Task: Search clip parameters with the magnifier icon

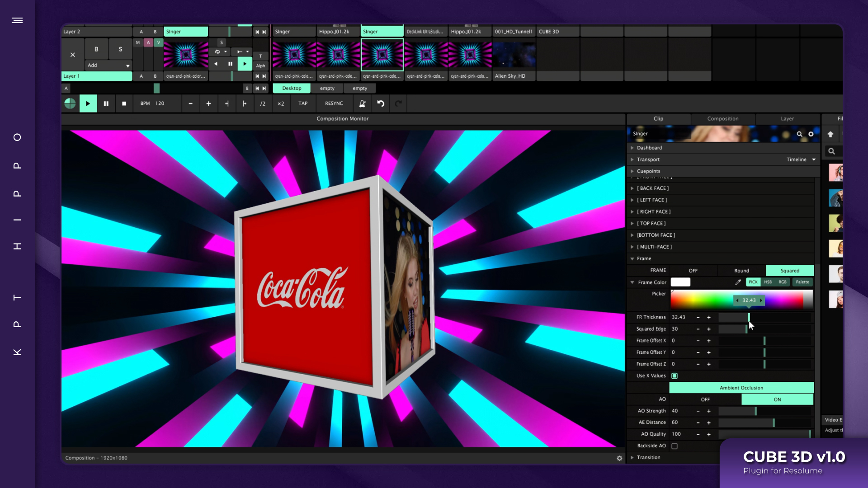Action: [x=799, y=134]
